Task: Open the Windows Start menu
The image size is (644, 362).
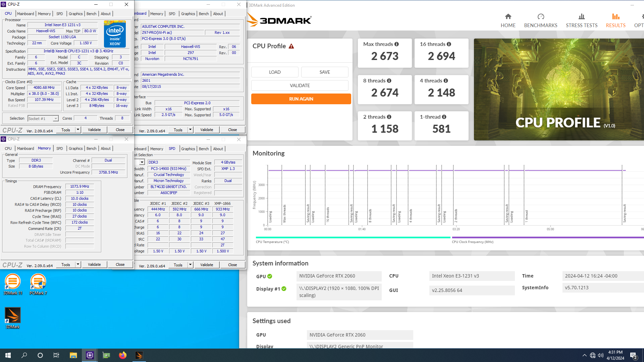Action: tap(8, 355)
